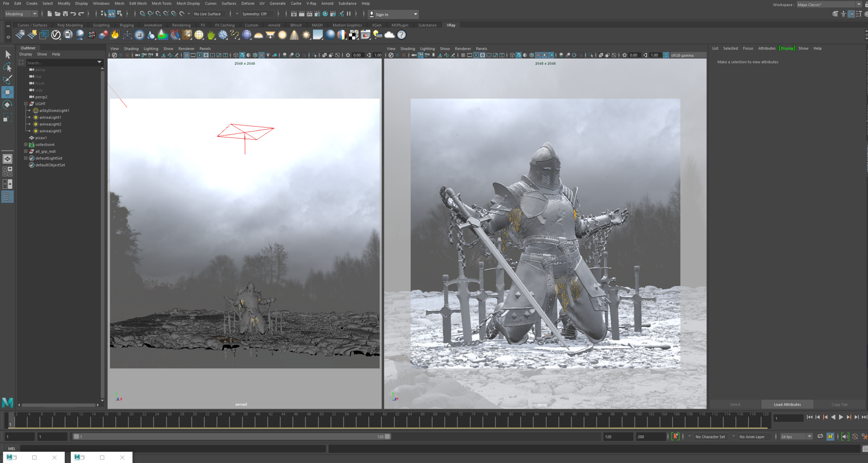Choose the Rotate tool in toolbox
This screenshot has width=868, height=463.
tap(8, 105)
